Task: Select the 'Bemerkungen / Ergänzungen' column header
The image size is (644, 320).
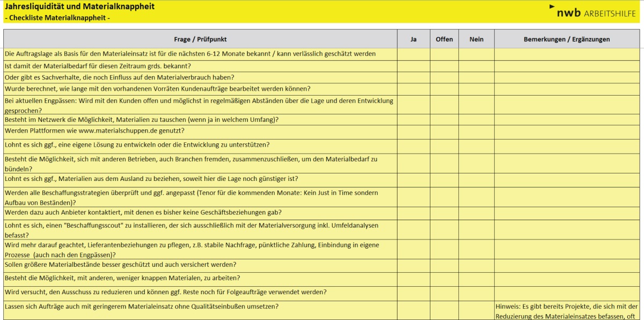Action: click(567, 39)
